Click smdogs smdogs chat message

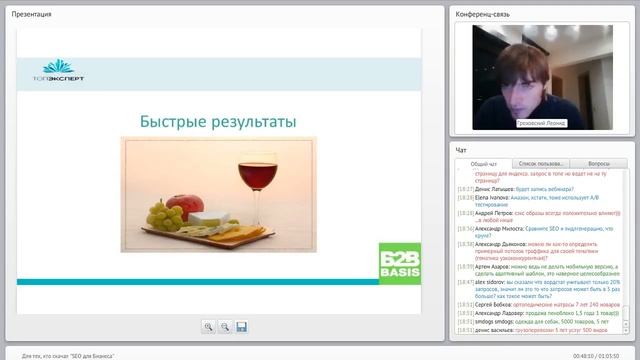click(533, 322)
